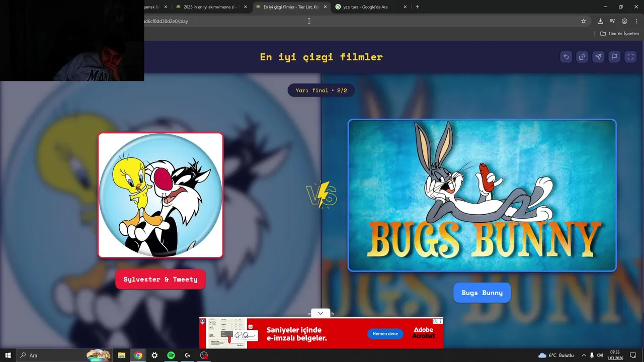Open Settings gear from taskbar
The image size is (644, 362).
pyautogui.click(x=154, y=355)
